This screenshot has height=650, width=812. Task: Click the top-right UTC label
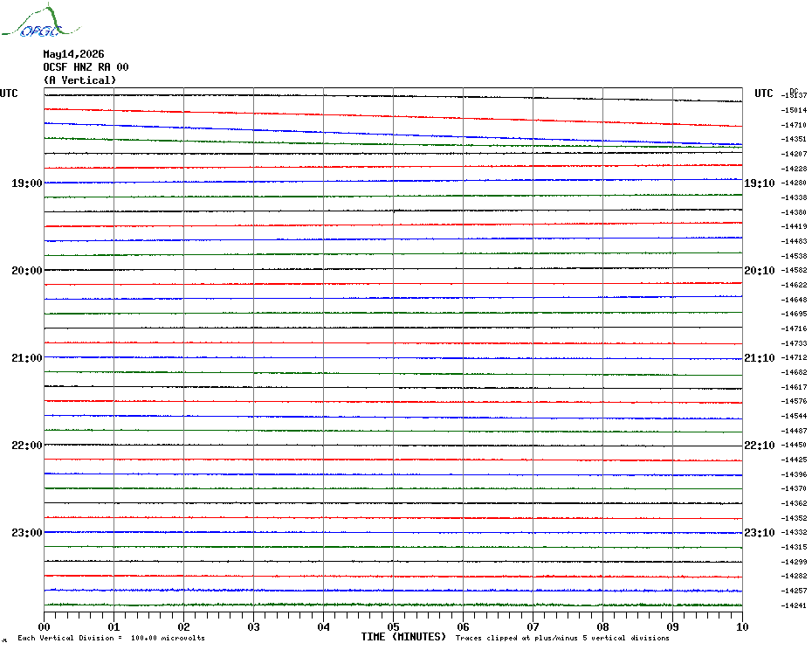[763, 93]
